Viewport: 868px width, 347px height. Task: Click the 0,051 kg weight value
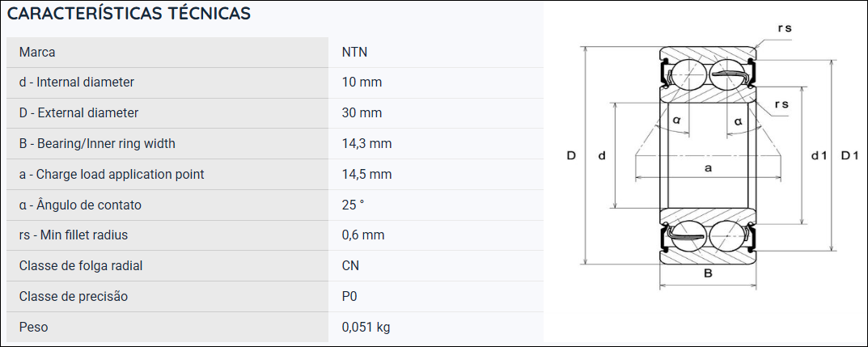[366, 327]
